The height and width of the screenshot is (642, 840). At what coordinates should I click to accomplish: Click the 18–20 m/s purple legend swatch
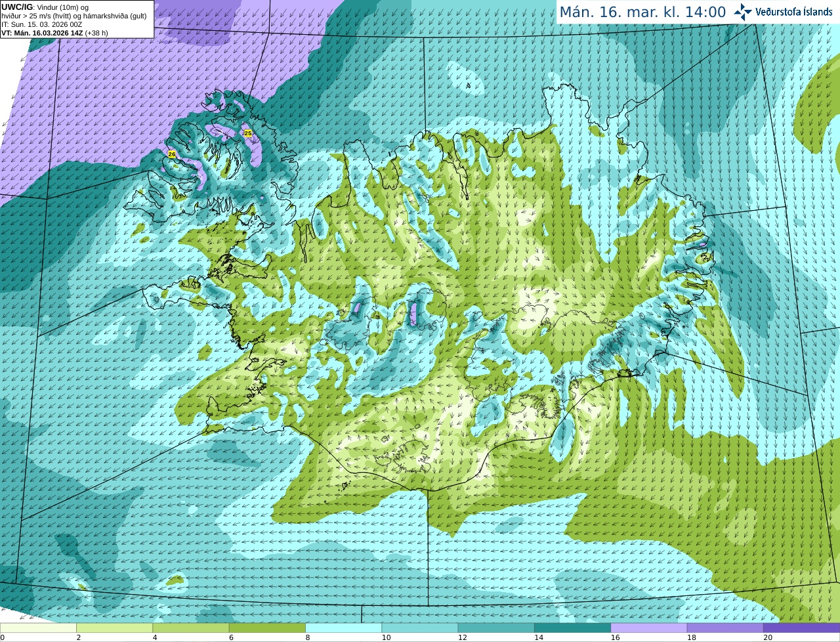pos(725,628)
